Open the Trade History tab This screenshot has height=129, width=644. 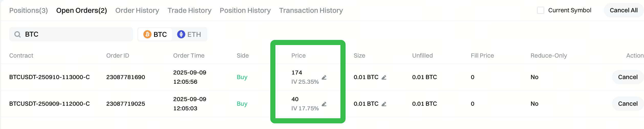[189, 10]
